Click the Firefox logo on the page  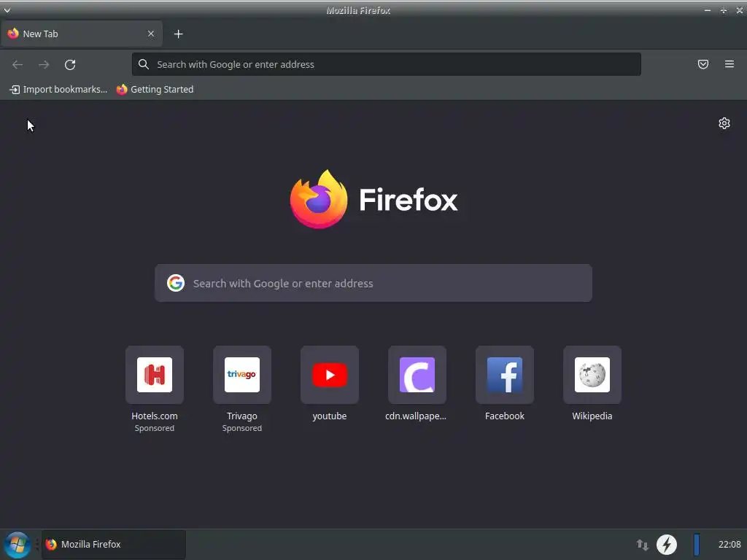373,200
